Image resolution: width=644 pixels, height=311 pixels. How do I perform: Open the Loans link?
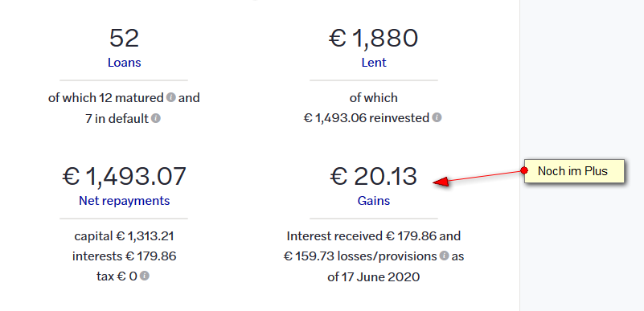(124, 63)
